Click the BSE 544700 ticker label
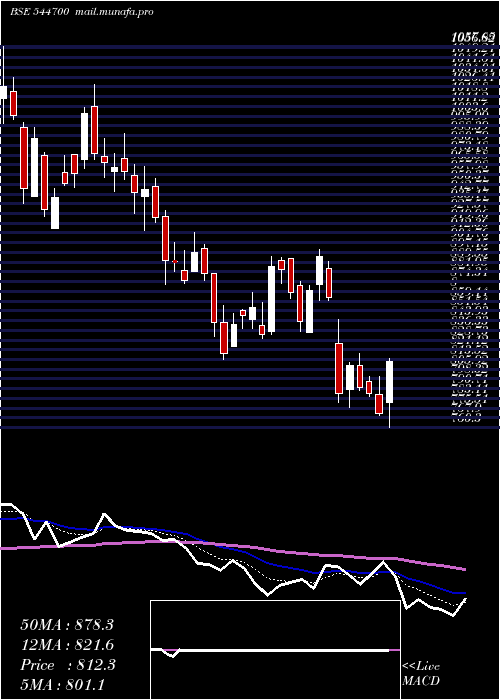The width and height of the screenshot is (500, 700). 39,12
